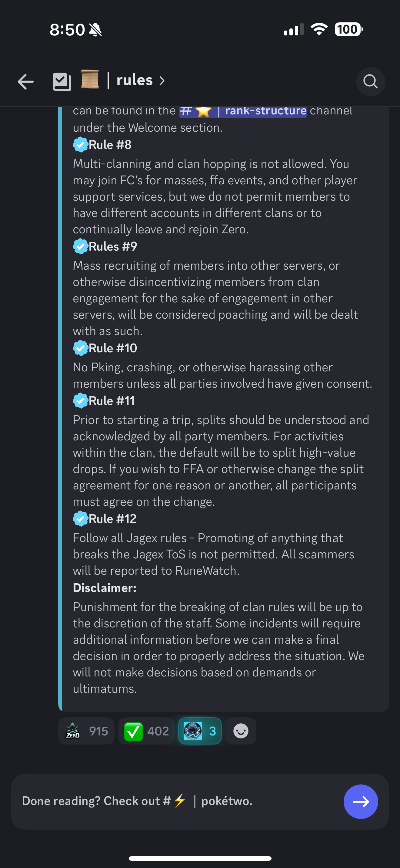This screenshot has width=400, height=868.
Task: Tap the Rule #10 heading
Action: [113, 348]
